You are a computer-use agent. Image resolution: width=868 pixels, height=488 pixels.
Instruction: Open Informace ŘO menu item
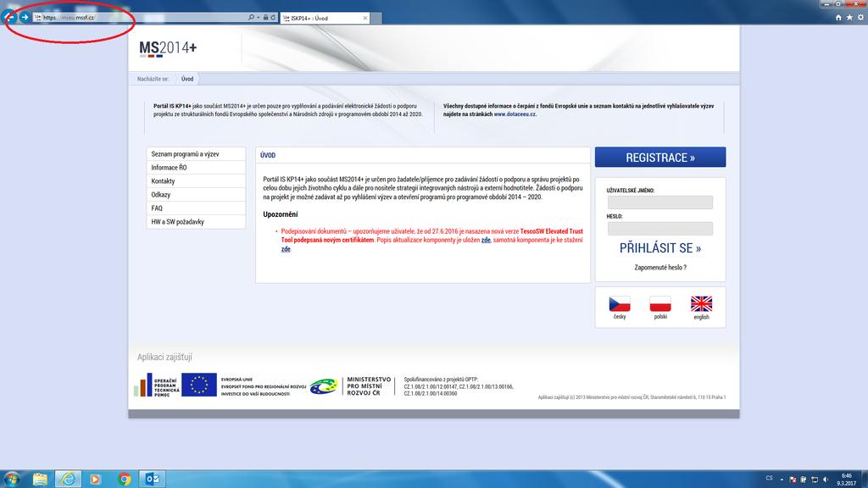tap(196, 167)
